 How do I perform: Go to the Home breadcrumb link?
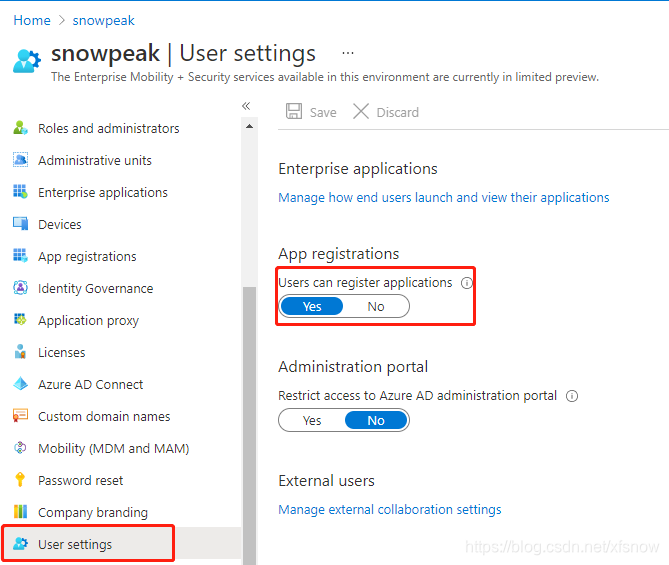pyautogui.click(x=32, y=20)
